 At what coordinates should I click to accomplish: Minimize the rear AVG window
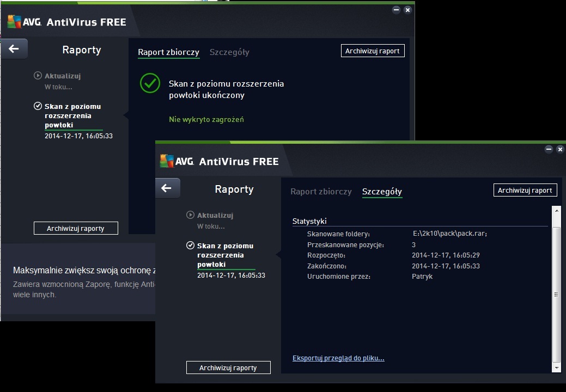[x=397, y=10]
